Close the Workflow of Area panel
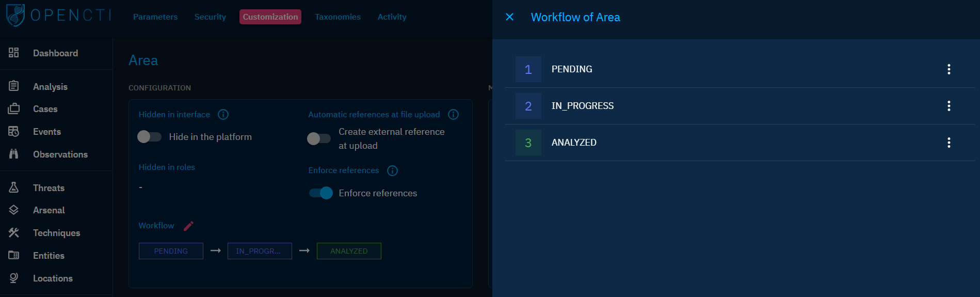 tap(509, 17)
